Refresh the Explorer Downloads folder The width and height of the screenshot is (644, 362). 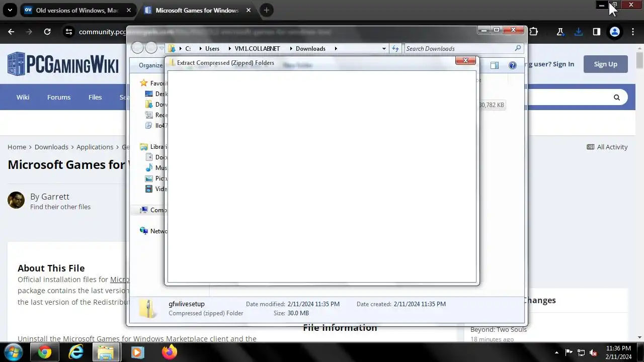click(395, 48)
